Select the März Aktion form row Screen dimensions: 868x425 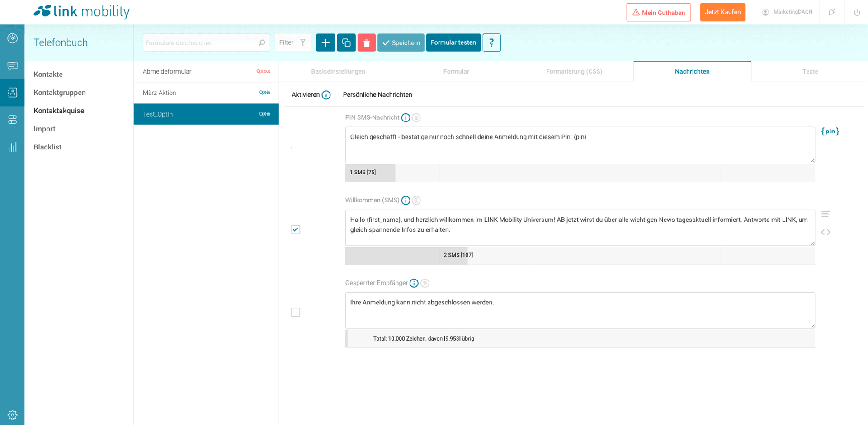tap(206, 93)
